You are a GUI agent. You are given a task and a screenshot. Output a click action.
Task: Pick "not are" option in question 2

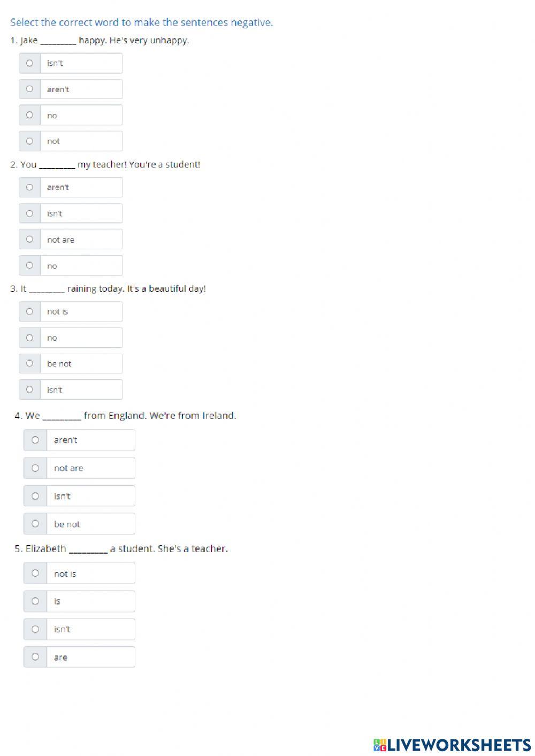(29, 239)
